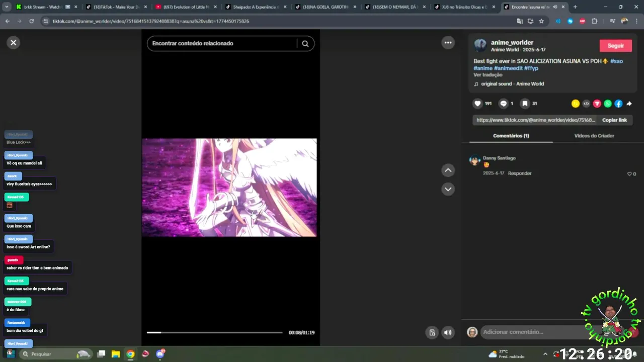The height and width of the screenshot is (362, 644).
Task: Open comments via speech bubble icon
Action: 503,104
